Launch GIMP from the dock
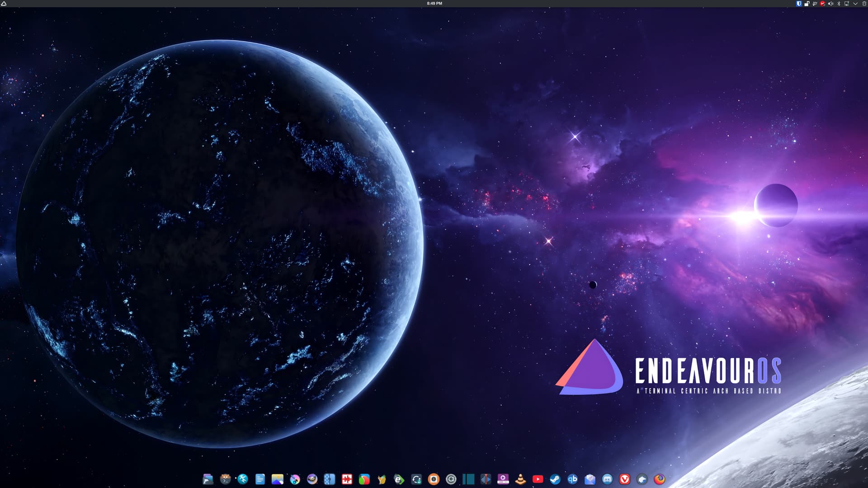Image resolution: width=868 pixels, height=488 pixels. [312, 479]
